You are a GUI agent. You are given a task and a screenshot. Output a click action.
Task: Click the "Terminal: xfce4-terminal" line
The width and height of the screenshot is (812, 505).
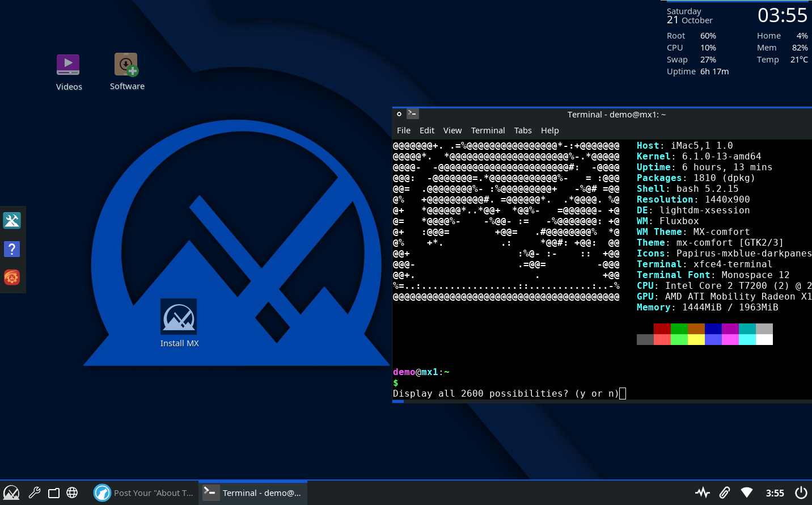pyautogui.click(x=705, y=264)
